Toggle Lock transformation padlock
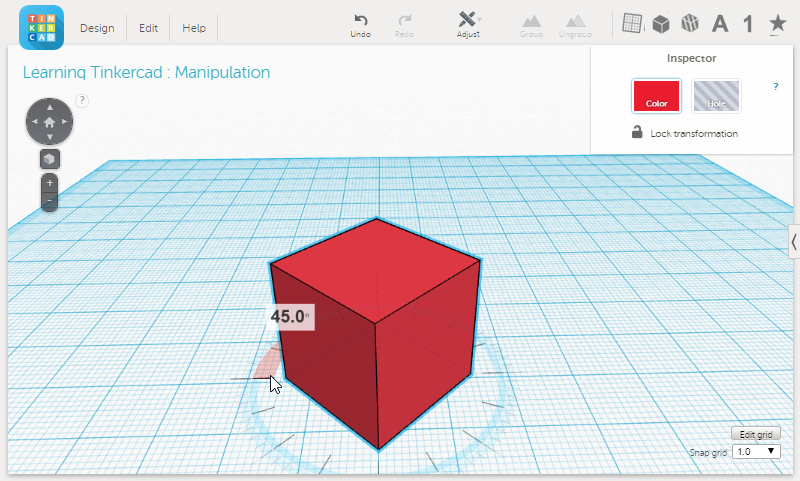800x481 pixels. [x=637, y=132]
